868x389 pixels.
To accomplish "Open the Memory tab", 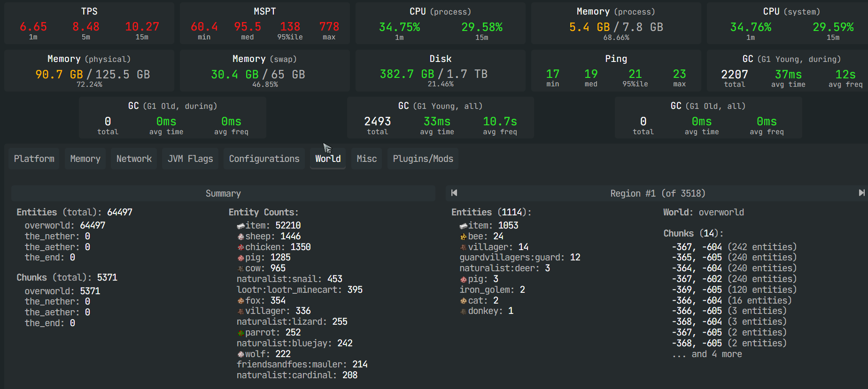I will (x=85, y=159).
